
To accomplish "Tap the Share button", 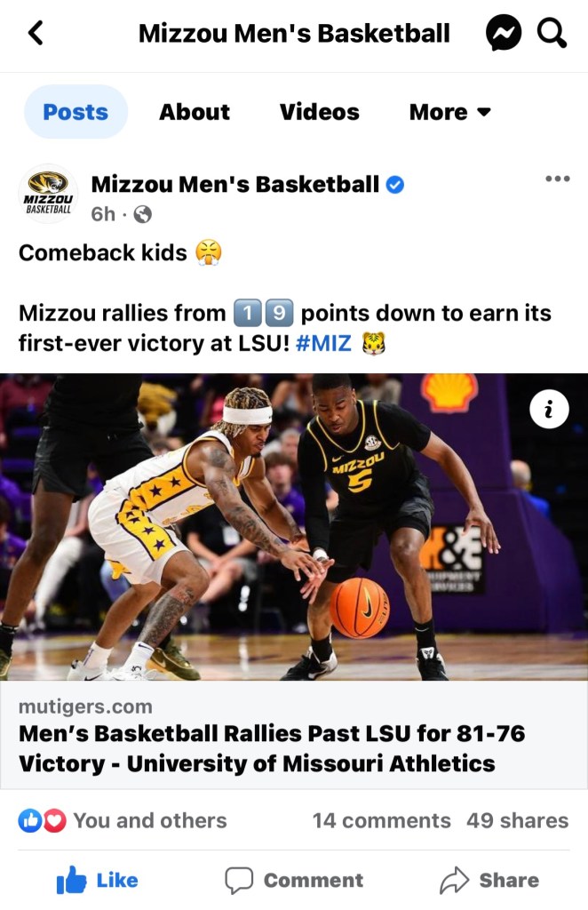I will pos(489,880).
